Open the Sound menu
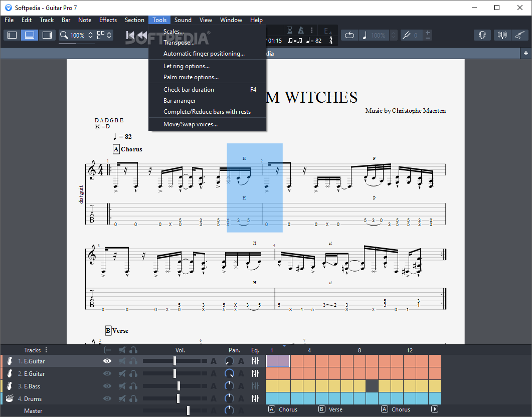 tap(183, 20)
